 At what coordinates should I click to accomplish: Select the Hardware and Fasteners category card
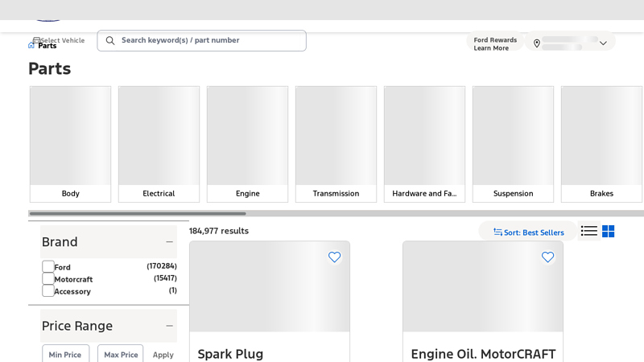[x=425, y=144]
